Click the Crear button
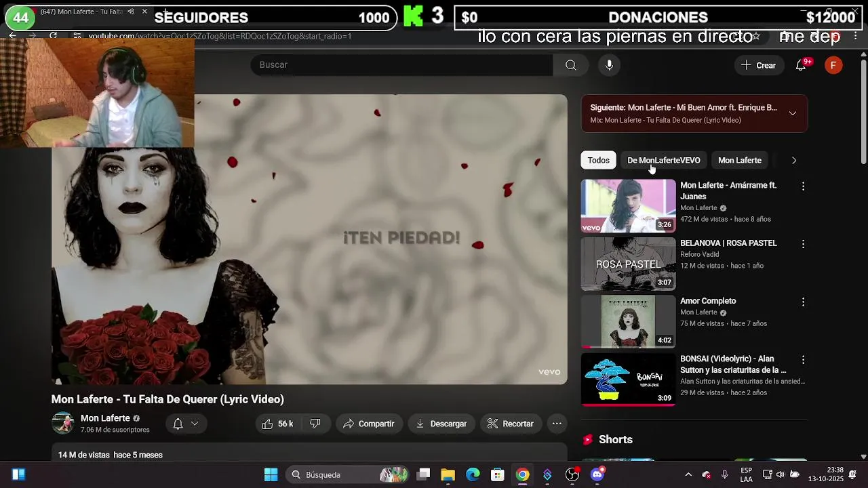Screen dimensions: 868x488 click(x=758, y=65)
